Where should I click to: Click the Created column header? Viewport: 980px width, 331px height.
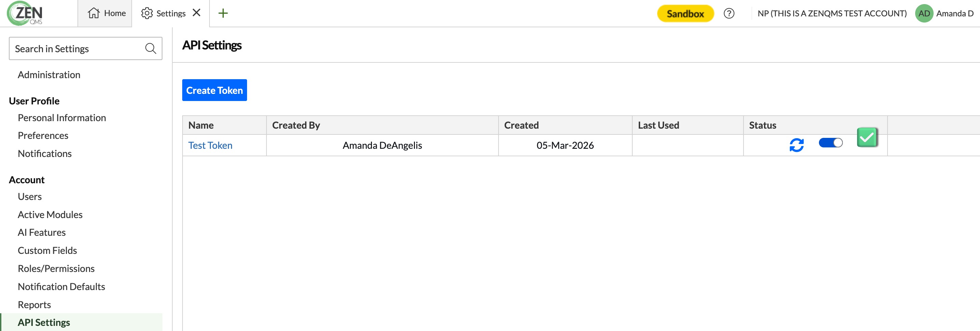[x=565, y=125]
